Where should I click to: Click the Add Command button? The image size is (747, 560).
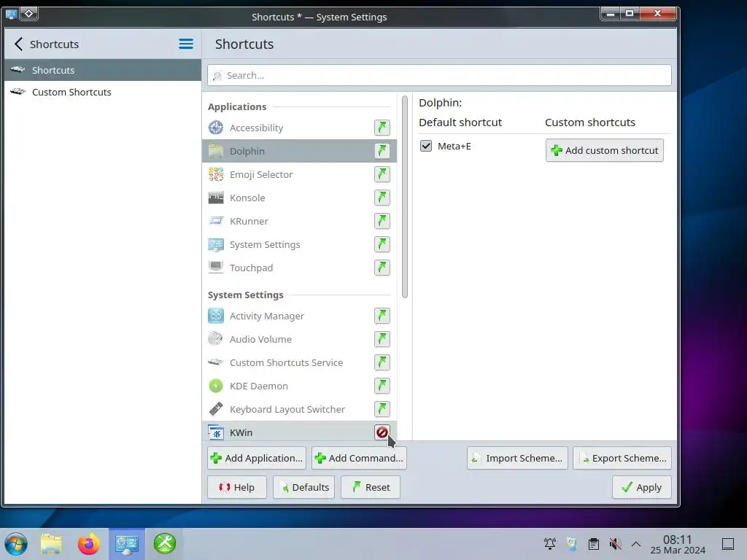point(359,458)
